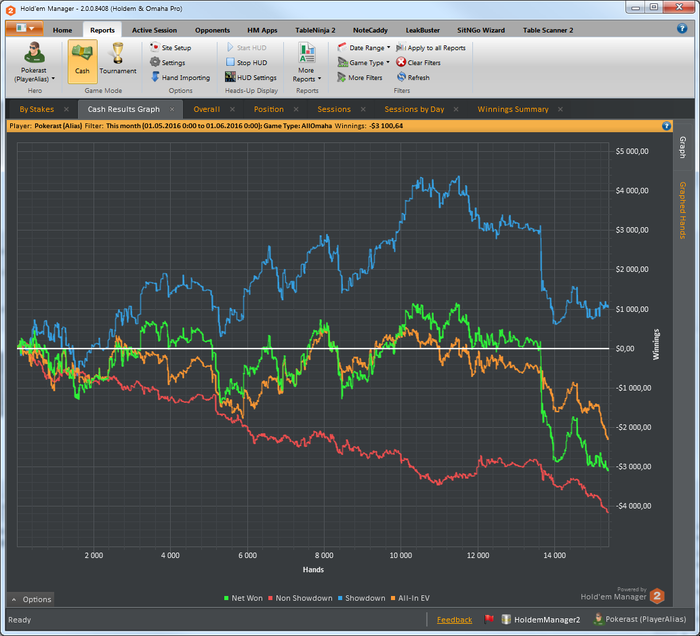The width and height of the screenshot is (700, 636).
Task: Open Opponents ribbon tab
Action: click(212, 30)
